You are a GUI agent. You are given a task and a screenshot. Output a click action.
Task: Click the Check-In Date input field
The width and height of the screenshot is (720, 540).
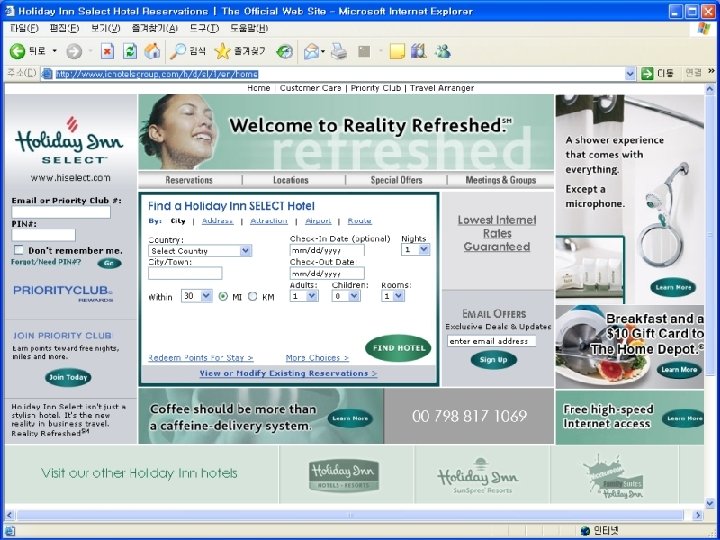click(327, 250)
